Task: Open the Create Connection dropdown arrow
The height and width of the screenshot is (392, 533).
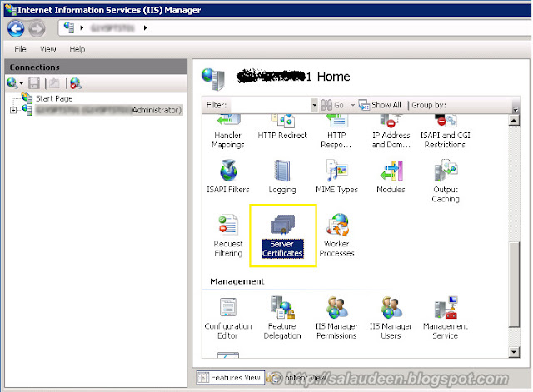Action: pyautogui.click(x=21, y=83)
